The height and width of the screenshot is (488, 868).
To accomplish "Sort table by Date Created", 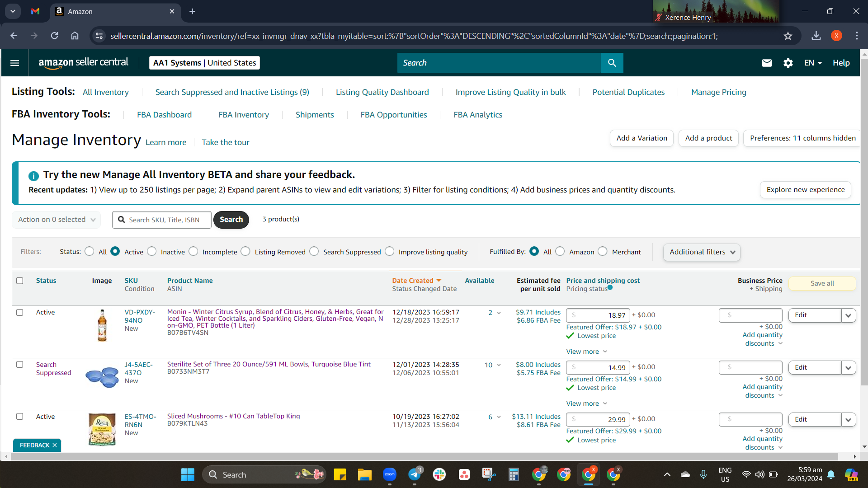I will (x=416, y=281).
